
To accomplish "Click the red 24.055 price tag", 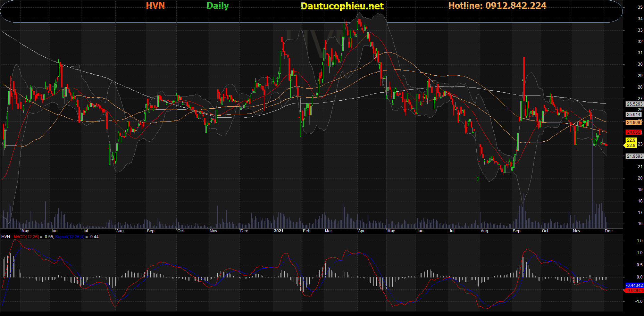I will click(x=634, y=132).
